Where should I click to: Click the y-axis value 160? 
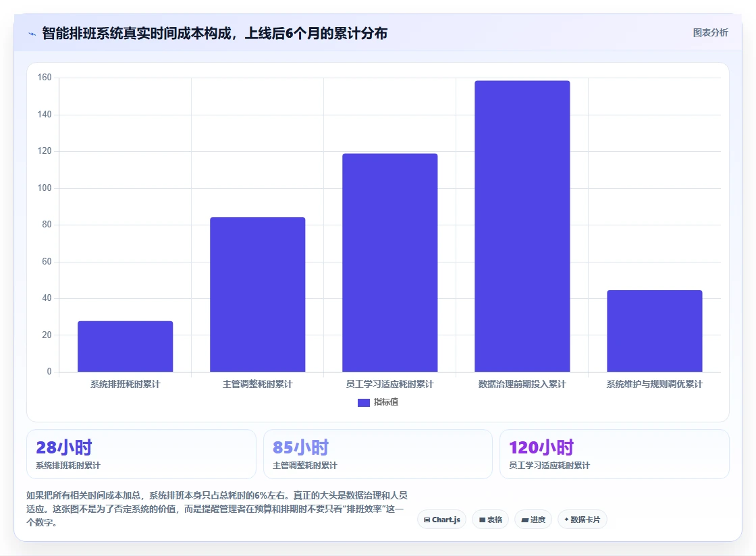[x=45, y=78]
